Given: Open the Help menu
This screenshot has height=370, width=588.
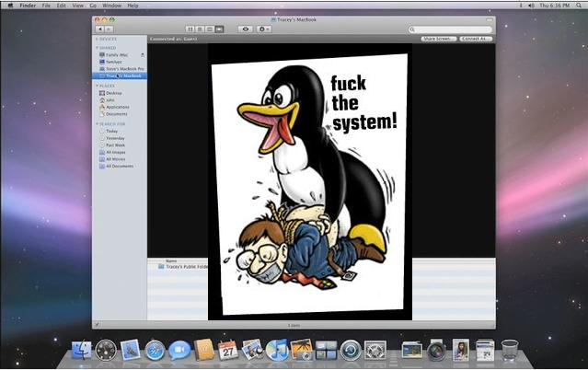Looking at the screenshot, I should coord(133,6).
